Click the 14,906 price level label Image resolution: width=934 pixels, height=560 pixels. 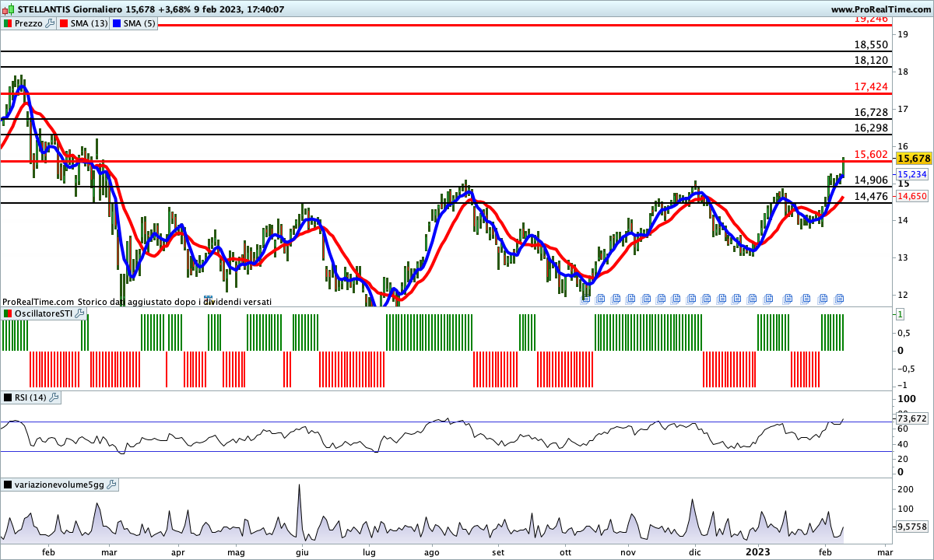click(871, 180)
